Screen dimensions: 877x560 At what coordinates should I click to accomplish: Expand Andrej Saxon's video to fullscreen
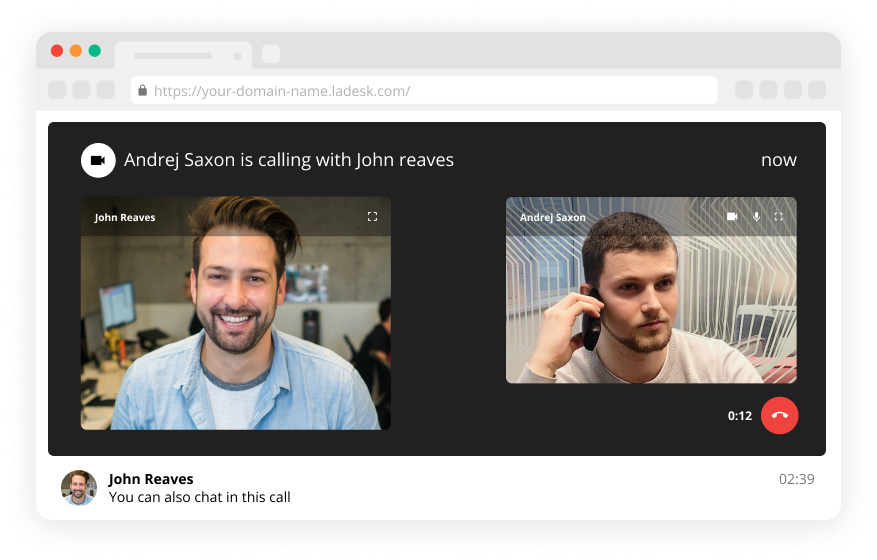pos(779,216)
